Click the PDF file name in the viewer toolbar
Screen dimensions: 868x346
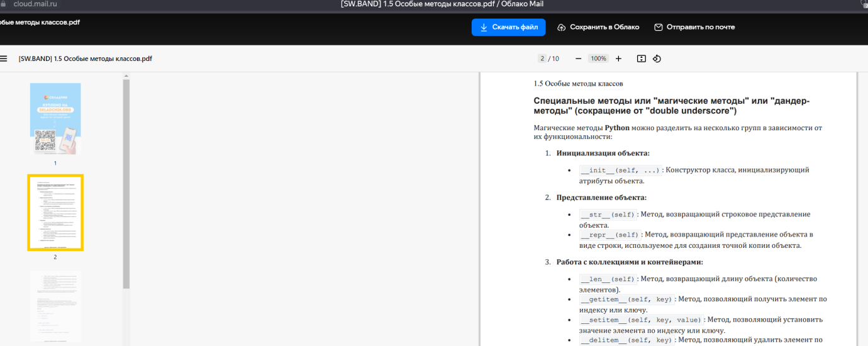(86, 59)
